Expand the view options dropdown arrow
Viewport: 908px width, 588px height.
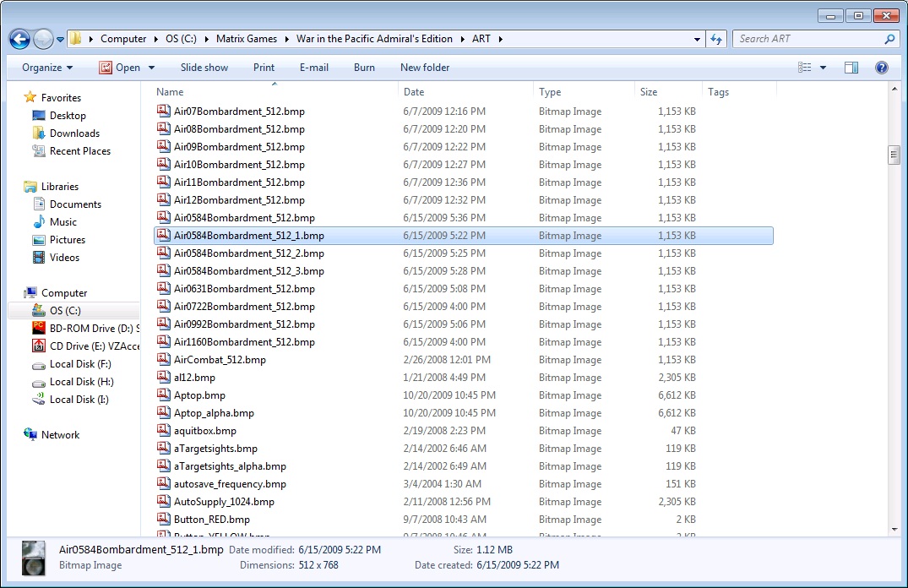coord(823,68)
